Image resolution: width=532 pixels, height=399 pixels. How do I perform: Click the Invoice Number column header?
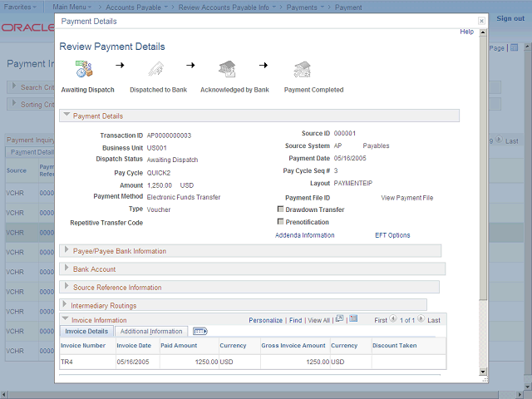pos(83,346)
